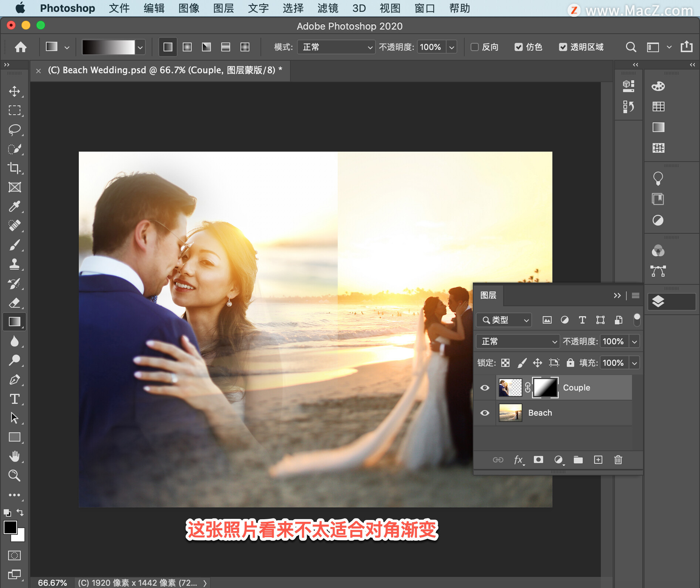700x588 pixels.
Task: Open layer 类型 filter dropdown
Action: point(504,320)
